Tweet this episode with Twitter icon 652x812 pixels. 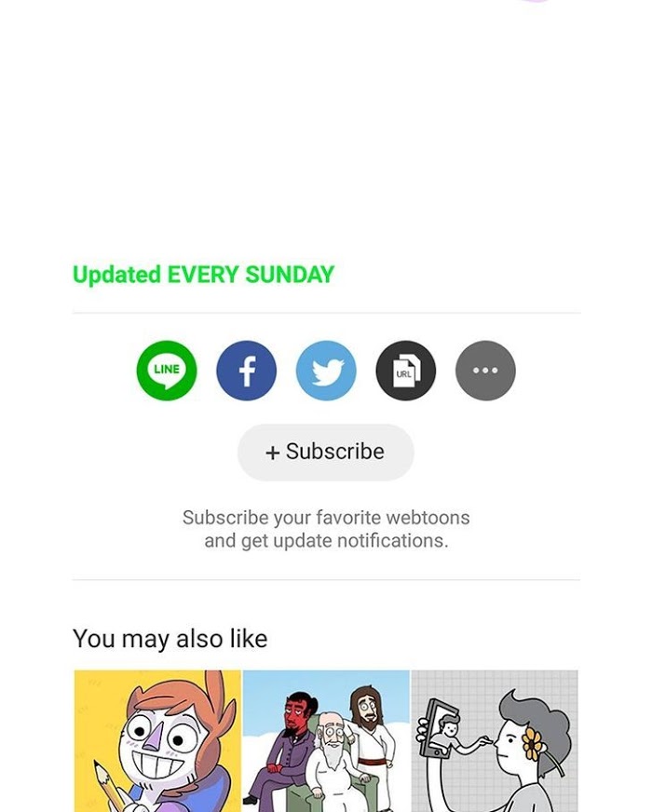coord(326,371)
